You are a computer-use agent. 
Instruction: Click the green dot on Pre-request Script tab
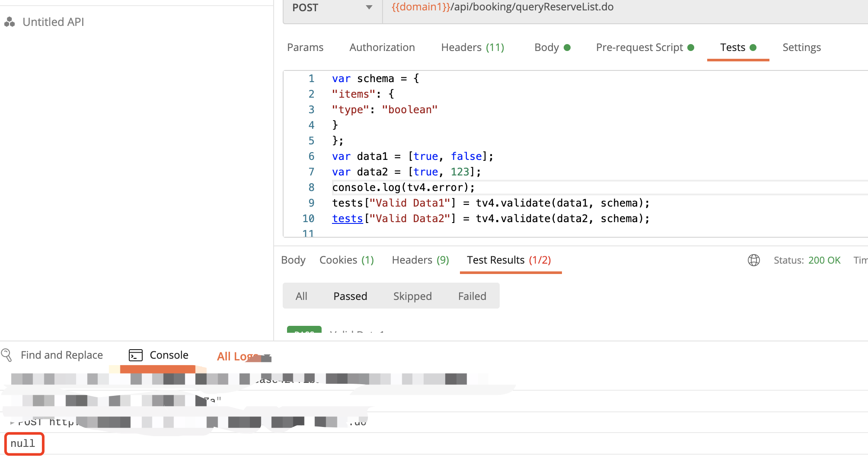pyautogui.click(x=692, y=48)
